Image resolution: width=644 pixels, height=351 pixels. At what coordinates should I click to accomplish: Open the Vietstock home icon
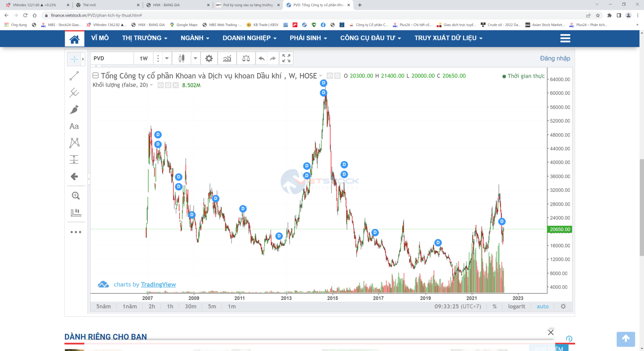[74, 39]
